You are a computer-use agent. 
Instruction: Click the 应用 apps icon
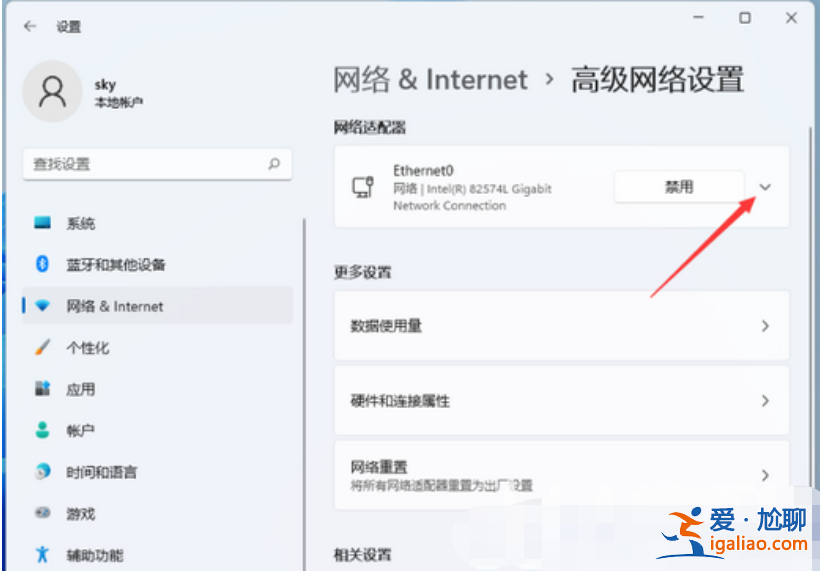click(42, 389)
